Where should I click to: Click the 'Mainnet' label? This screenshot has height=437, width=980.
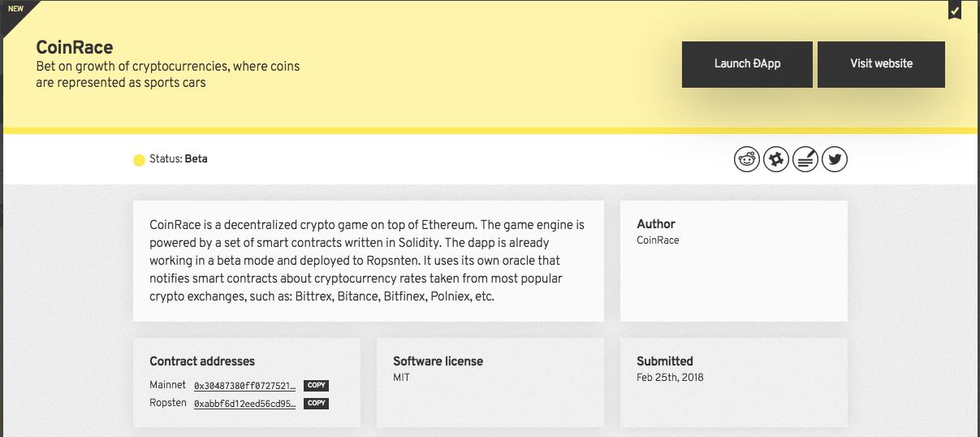pyautogui.click(x=168, y=385)
